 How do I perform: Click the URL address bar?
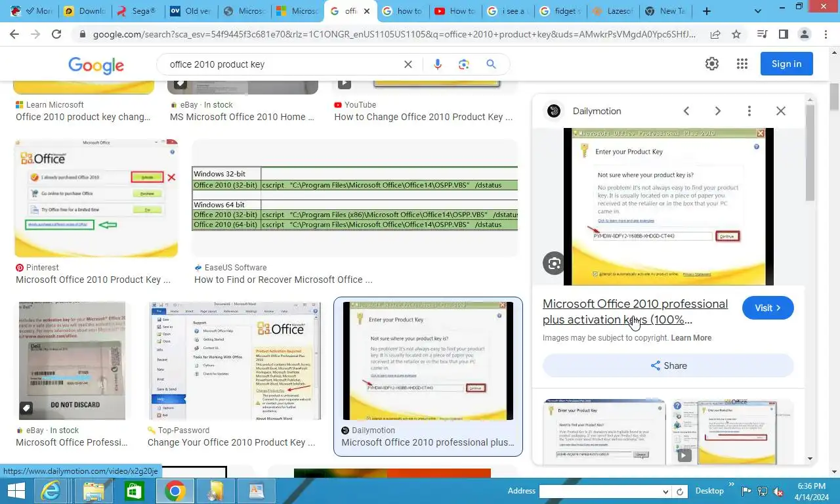click(x=394, y=34)
